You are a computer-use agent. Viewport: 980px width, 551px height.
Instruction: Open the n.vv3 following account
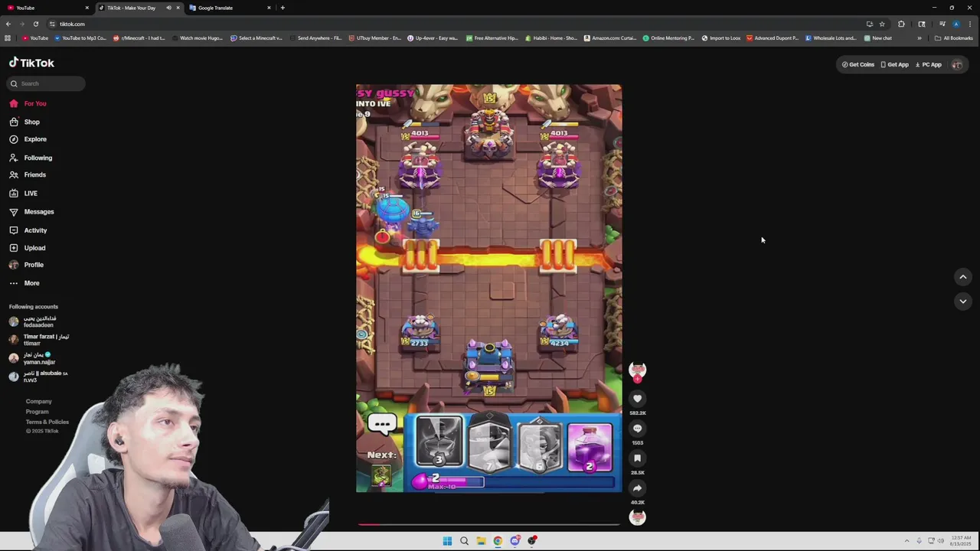(38, 377)
